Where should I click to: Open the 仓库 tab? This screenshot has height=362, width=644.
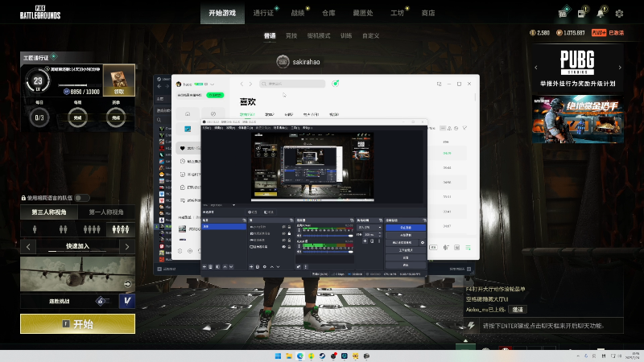[328, 13]
